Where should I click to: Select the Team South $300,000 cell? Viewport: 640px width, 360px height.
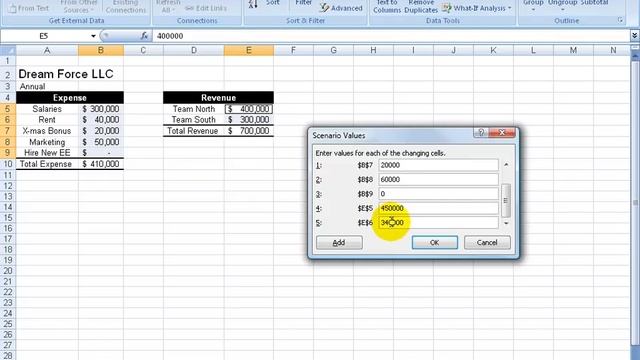(249, 120)
